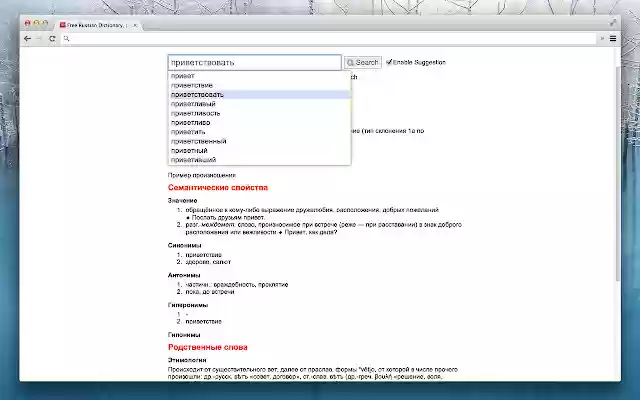Focus the dictionary search text field
The width and height of the screenshot is (640, 400).
[254, 62]
